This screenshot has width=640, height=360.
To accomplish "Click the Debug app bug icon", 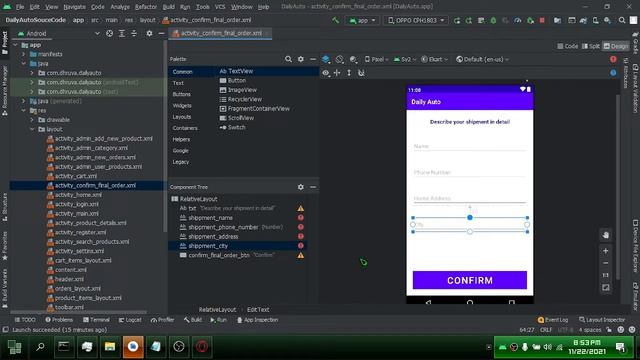I will tap(493, 20).
